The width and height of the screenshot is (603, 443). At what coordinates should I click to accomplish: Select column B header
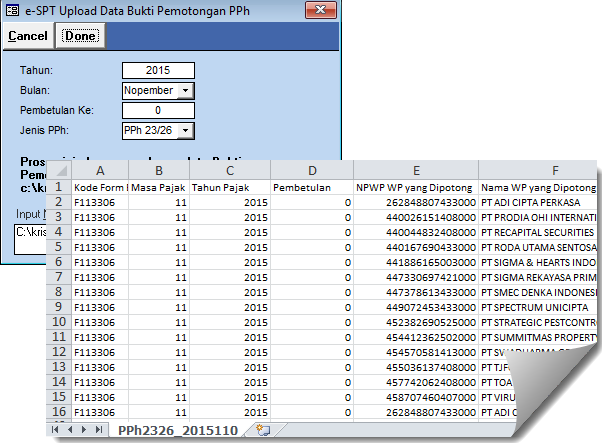pyautogui.click(x=159, y=170)
